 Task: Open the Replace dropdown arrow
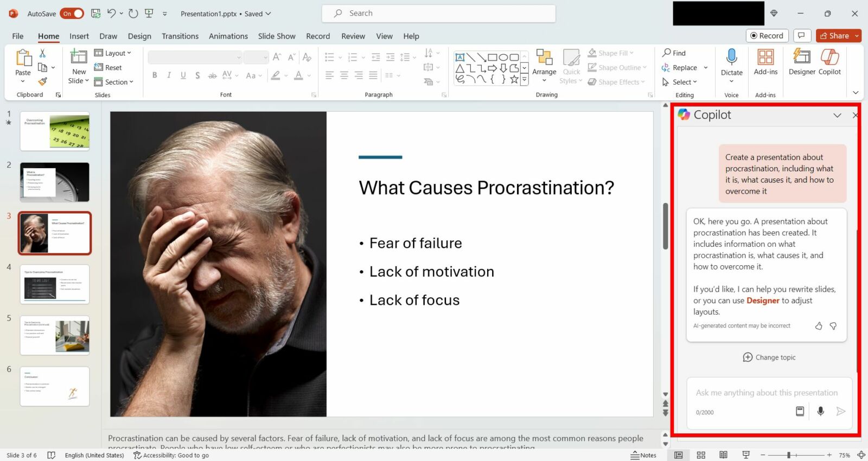(x=706, y=68)
